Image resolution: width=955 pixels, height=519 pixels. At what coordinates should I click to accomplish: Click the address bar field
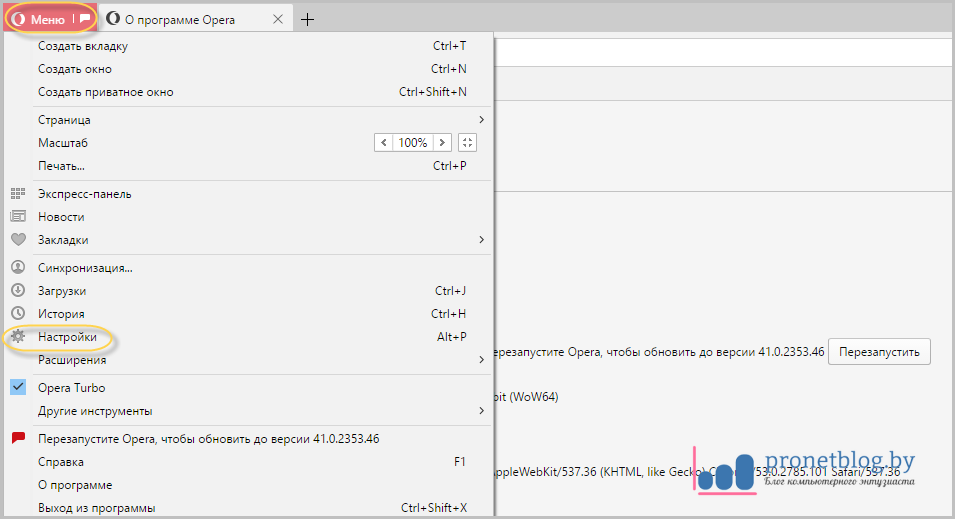point(722,53)
